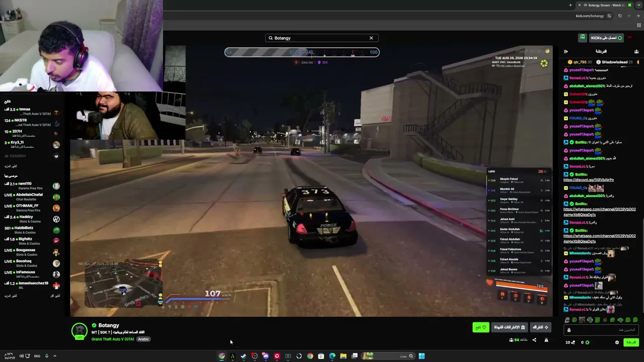
Task: Open Haddzy channel in sidebar
Action: pos(31,219)
